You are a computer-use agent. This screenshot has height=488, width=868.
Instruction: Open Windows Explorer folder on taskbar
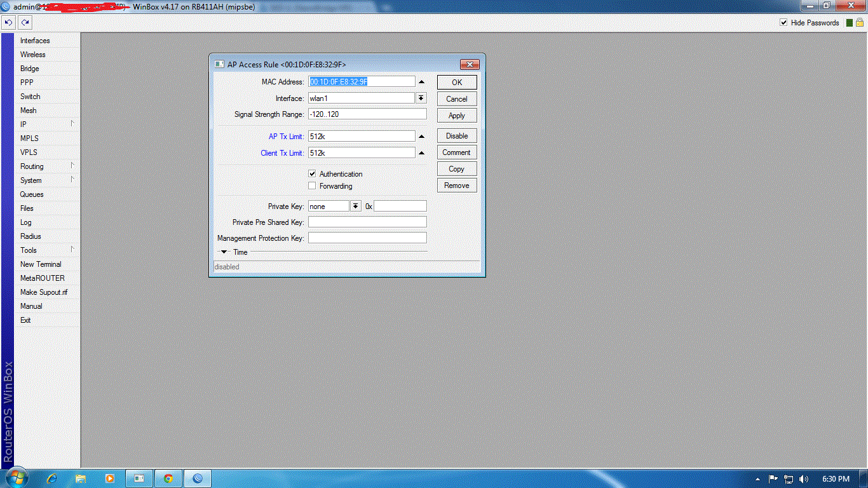coord(81,478)
